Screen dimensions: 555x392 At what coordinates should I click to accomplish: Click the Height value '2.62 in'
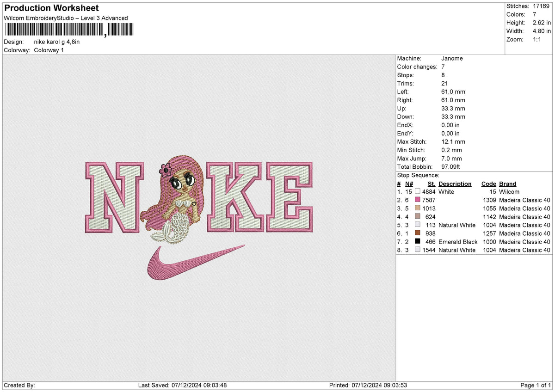click(x=542, y=23)
